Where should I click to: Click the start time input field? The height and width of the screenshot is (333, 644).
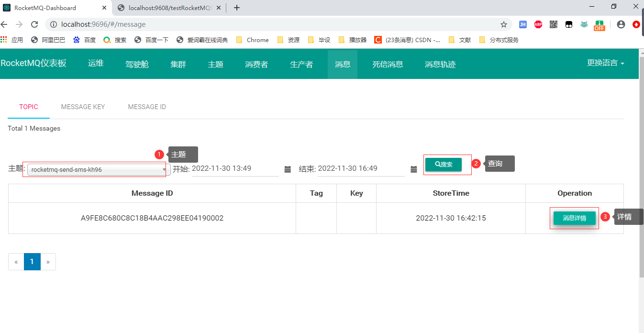[234, 168]
